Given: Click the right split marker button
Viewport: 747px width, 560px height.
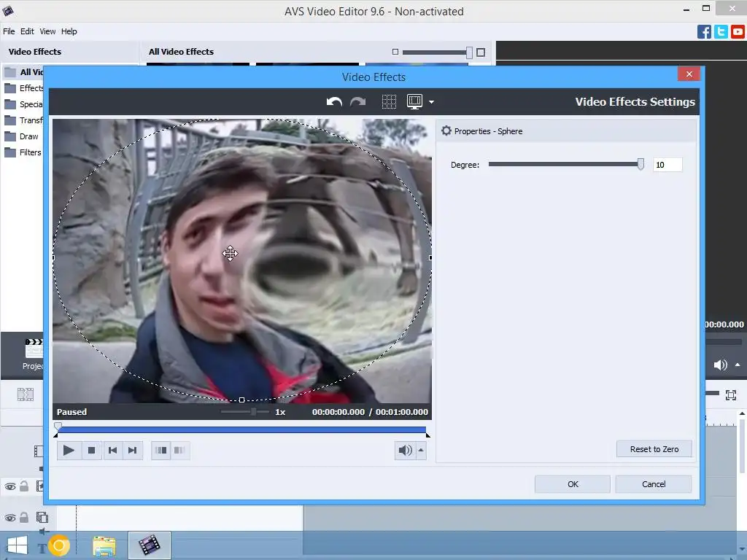Looking at the screenshot, I should tap(179, 450).
